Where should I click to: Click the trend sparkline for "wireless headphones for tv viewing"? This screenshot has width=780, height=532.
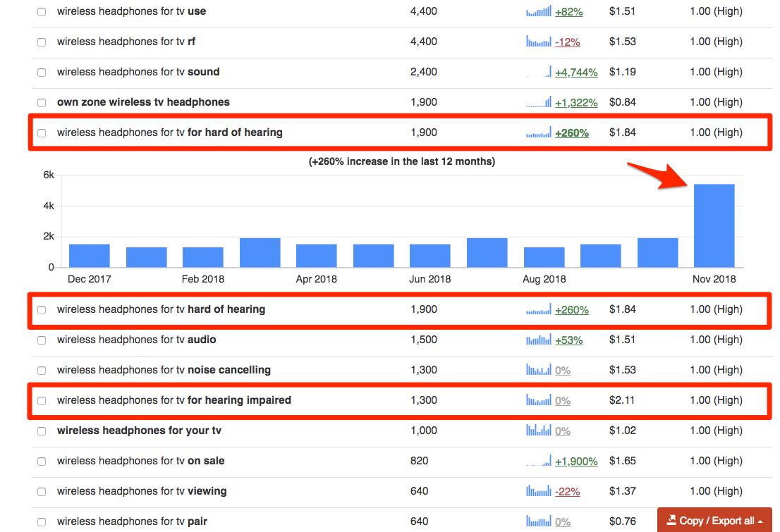point(537,491)
